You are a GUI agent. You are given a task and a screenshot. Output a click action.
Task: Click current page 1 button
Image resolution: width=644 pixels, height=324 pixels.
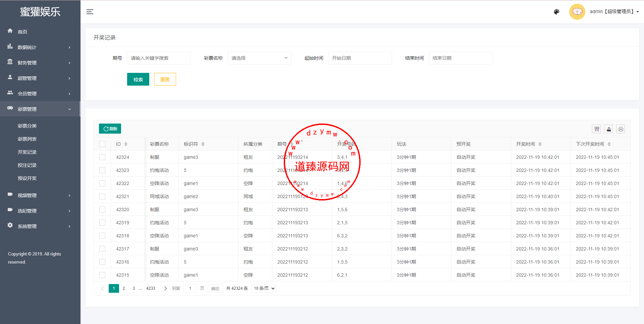point(114,288)
